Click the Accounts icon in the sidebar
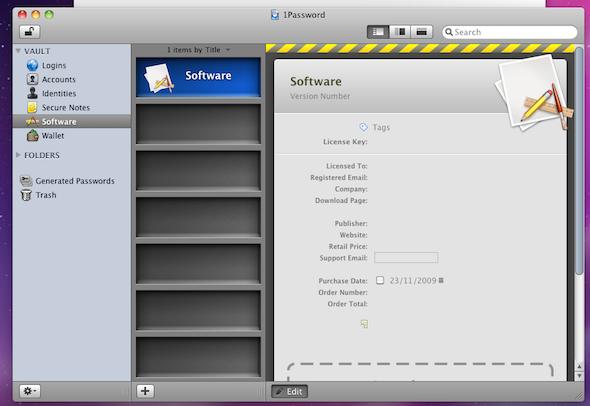This screenshot has height=406, width=590. (32, 79)
